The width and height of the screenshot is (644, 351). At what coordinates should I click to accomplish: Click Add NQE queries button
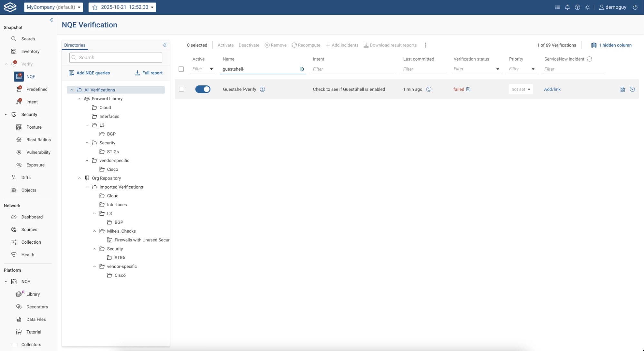[x=90, y=73]
